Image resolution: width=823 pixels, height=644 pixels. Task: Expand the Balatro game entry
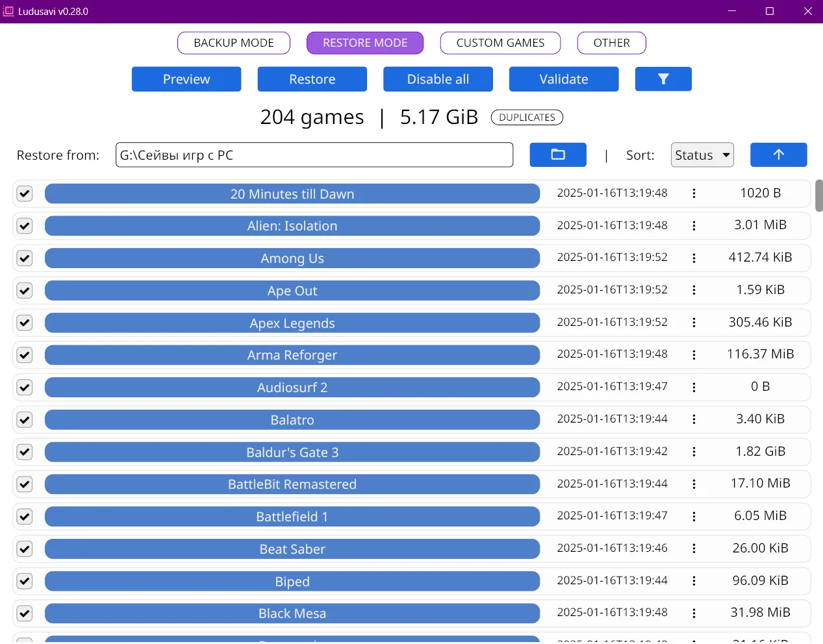292,419
